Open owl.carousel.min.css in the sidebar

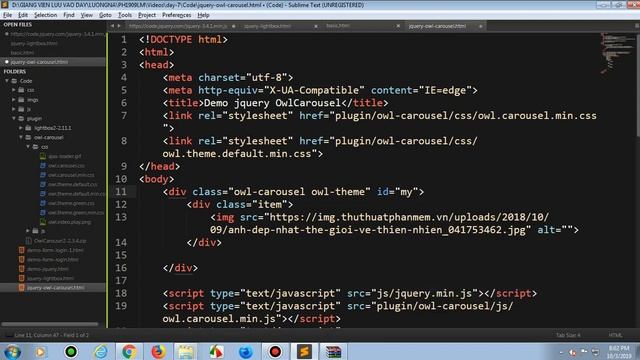[x=71, y=175]
